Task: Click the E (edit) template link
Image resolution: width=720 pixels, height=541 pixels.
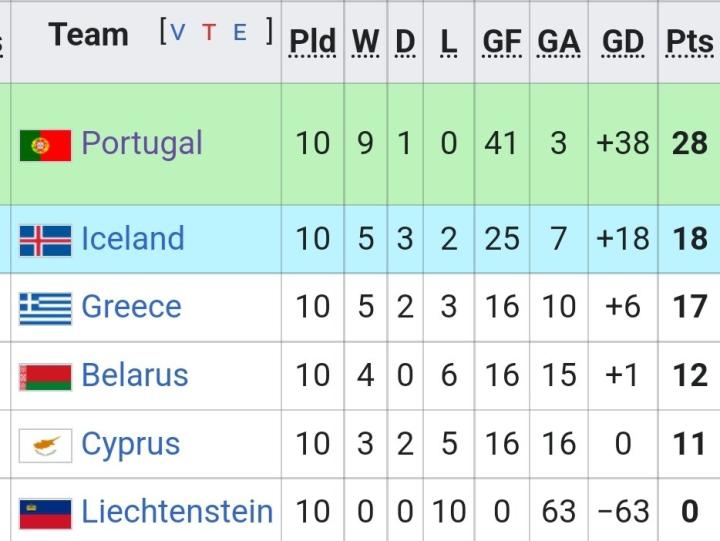Action: 240,32
